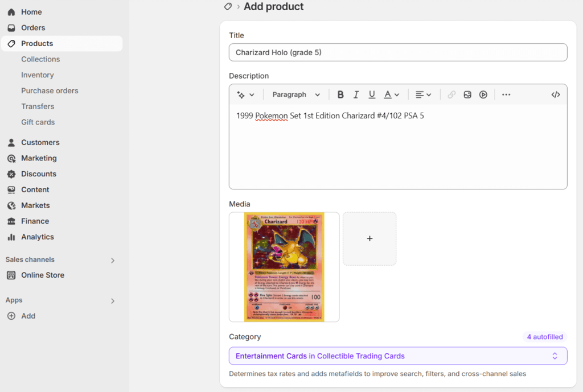Click the Discounts badge icon
This screenshot has height=392, width=583.
11,174
